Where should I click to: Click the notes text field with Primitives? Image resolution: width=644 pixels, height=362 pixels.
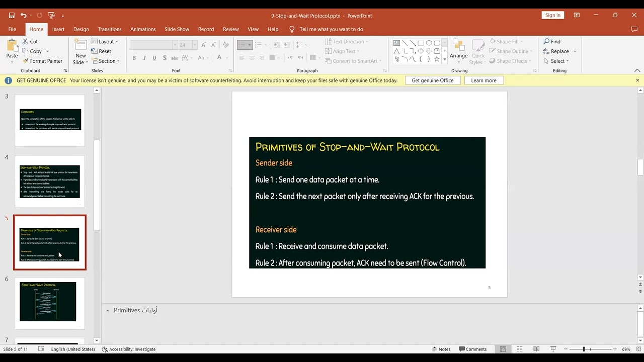[370, 323]
